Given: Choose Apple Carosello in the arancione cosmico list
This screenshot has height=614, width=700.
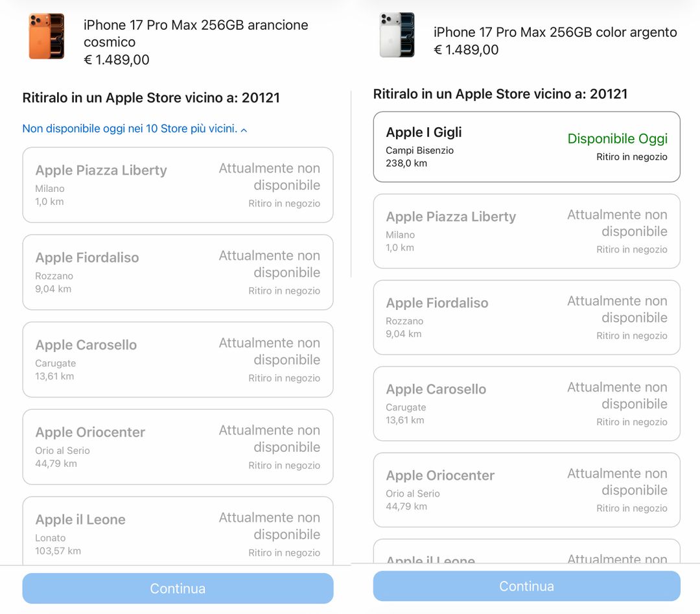Looking at the screenshot, I should tap(178, 360).
